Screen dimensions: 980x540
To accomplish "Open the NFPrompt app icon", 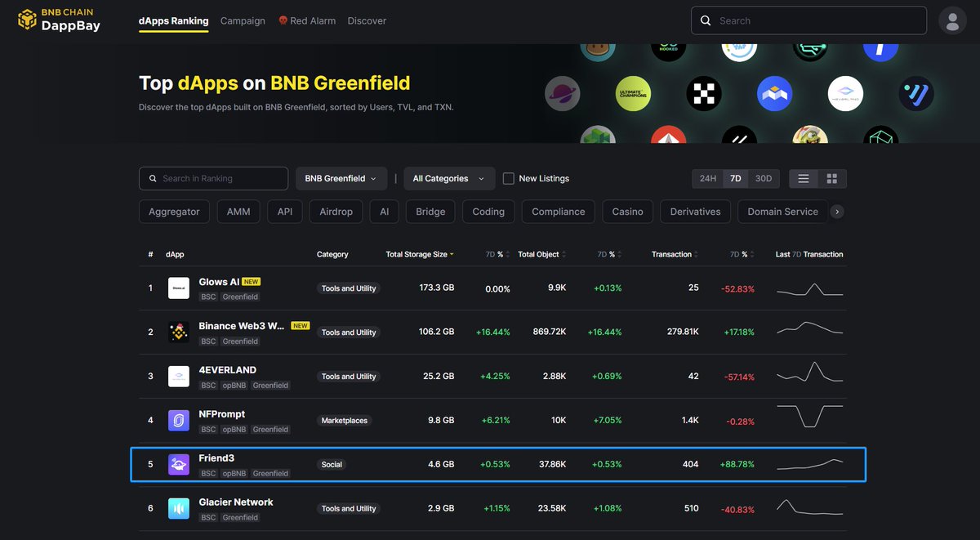I will 179,421.
